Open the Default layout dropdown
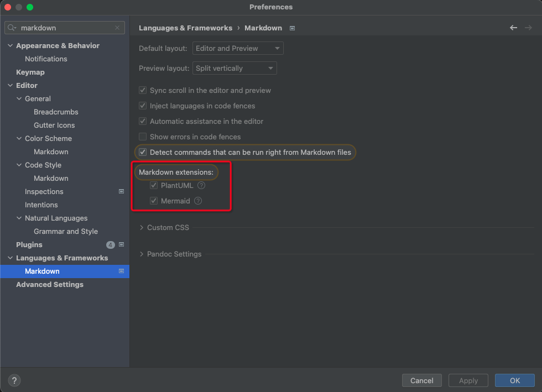The width and height of the screenshot is (542, 392). [x=238, y=49]
